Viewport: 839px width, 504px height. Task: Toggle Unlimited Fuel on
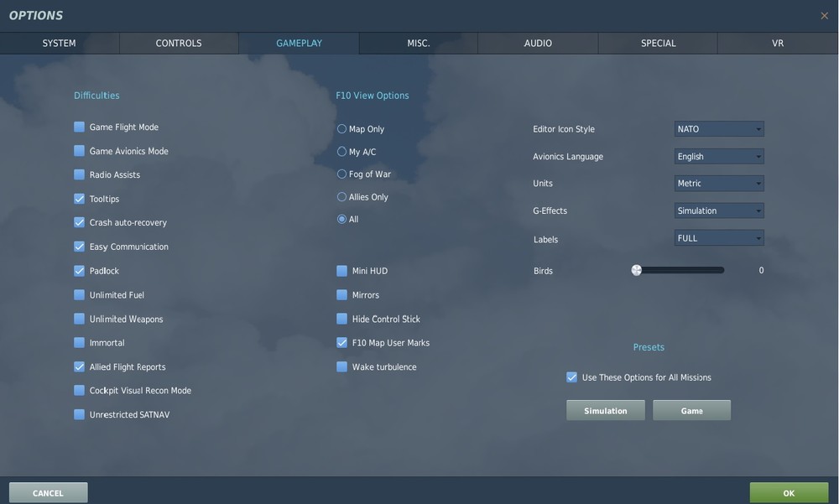[x=78, y=294]
